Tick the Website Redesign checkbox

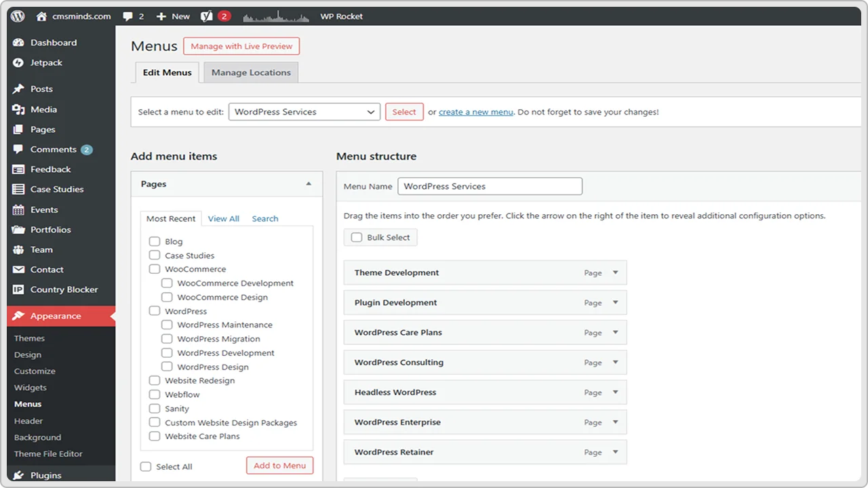click(x=155, y=380)
